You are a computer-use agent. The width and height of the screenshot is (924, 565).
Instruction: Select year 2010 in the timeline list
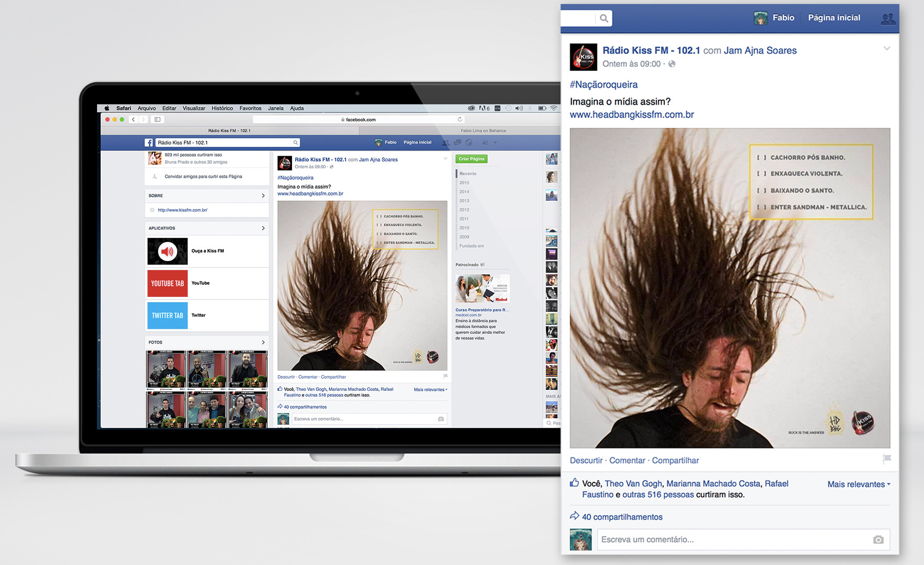pos(464,228)
